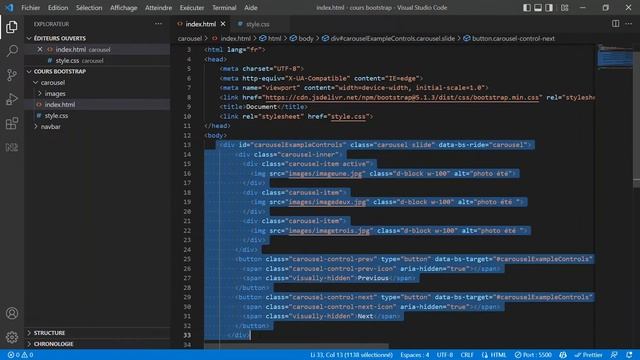Toggle the secondary sidebar layout icon
This screenshot has height=360, width=640.
point(549,7)
